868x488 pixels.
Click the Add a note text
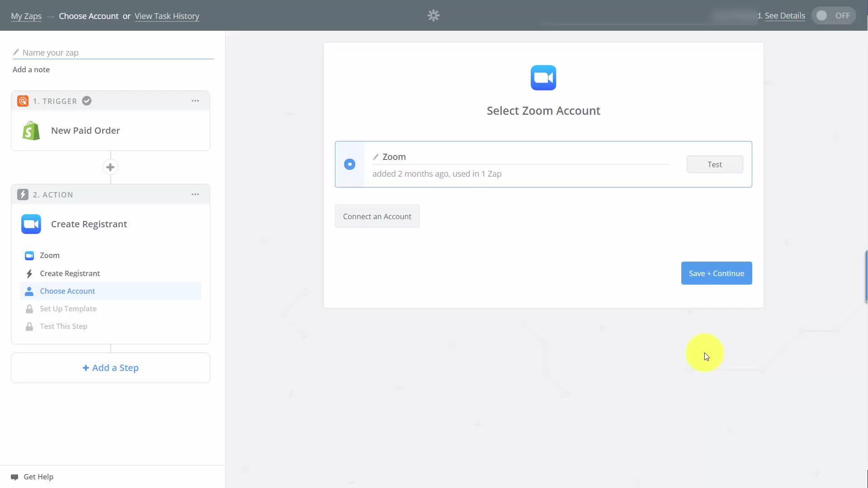[31, 70]
